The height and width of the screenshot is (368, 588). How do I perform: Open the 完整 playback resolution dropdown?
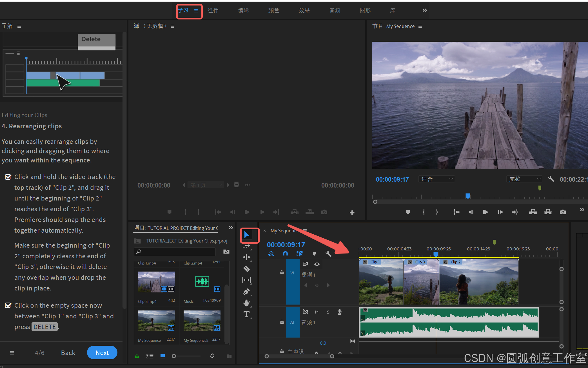tap(525, 179)
